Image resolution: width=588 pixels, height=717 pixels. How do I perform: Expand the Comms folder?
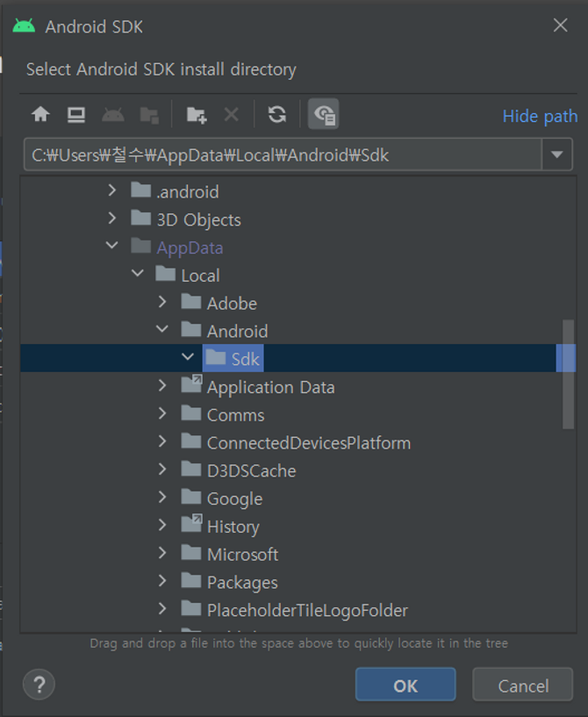(162, 413)
